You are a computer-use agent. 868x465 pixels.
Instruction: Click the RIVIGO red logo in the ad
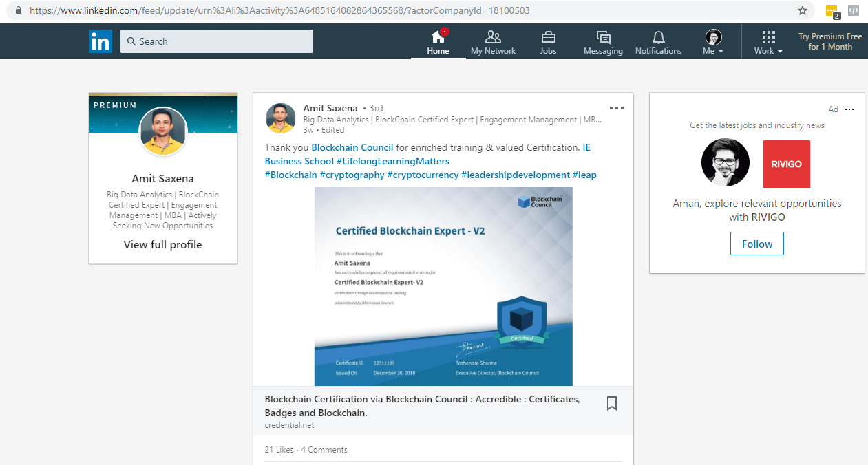[x=786, y=164]
